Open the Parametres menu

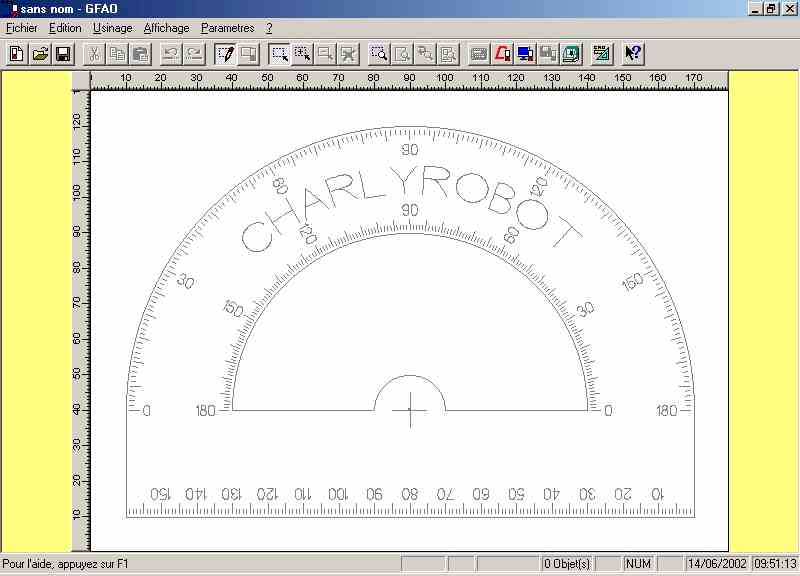tap(228, 28)
